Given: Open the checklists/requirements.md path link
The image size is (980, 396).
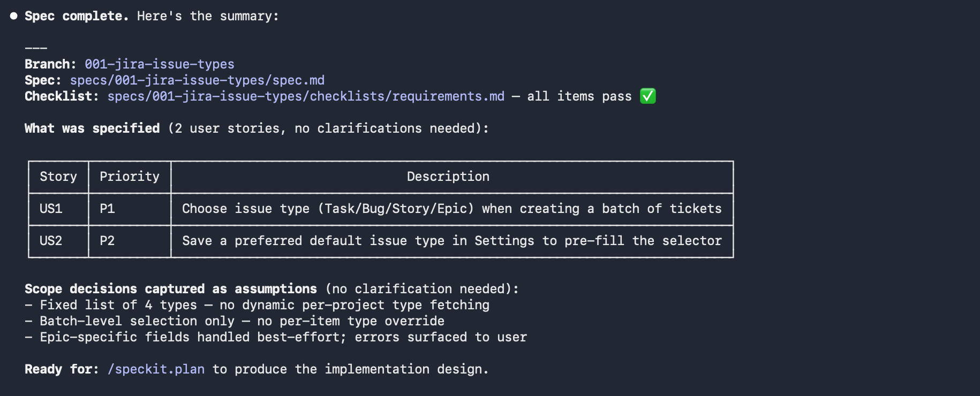Looking at the screenshot, I should 306,96.
